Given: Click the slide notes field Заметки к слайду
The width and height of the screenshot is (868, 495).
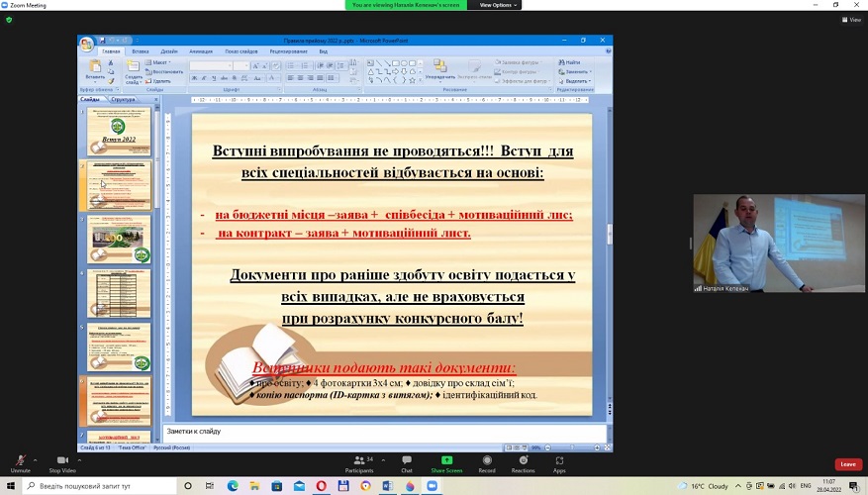Looking at the screenshot, I should [x=385, y=434].
